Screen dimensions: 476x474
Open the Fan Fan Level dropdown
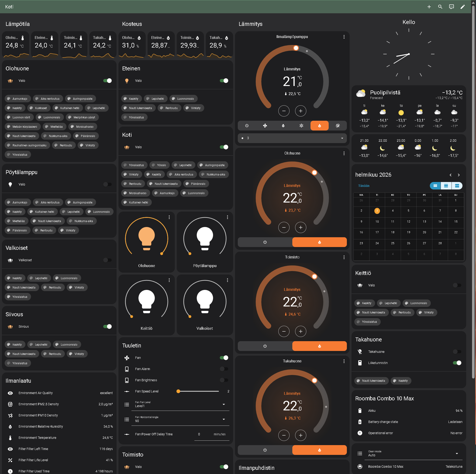click(x=180, y=404)
